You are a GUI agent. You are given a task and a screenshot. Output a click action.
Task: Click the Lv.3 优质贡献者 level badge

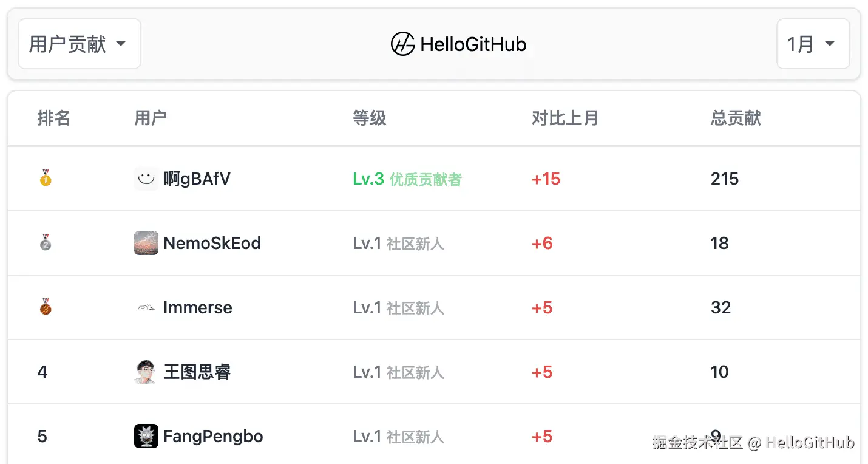407,179
